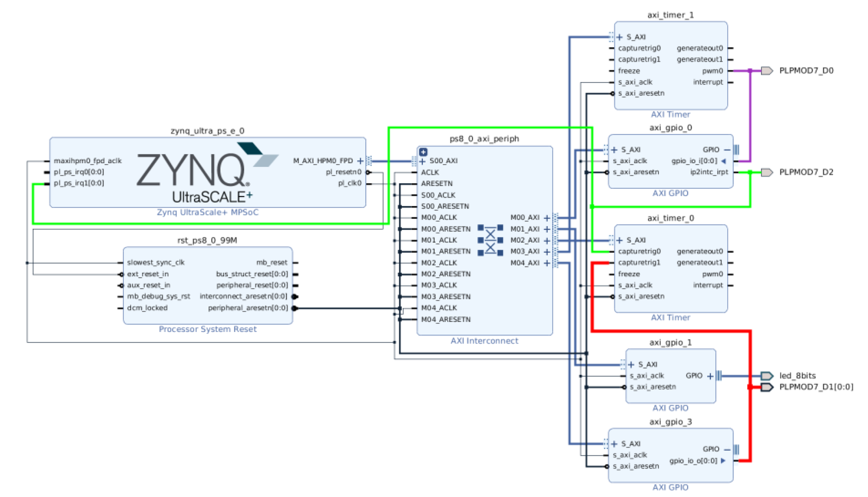Select the PLPMOD7_D1[0:0] port icon
Viewport: 868px width, 497px height.
[767, 387]
